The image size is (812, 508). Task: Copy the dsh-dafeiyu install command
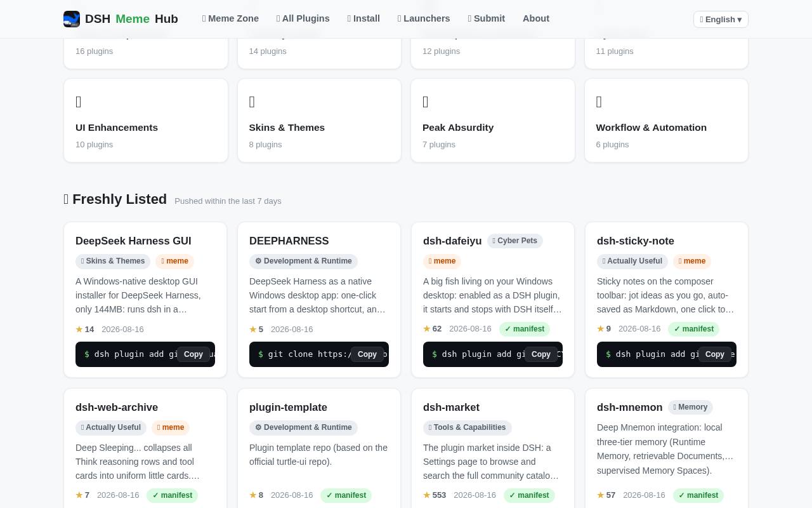[x=541, y=354]
